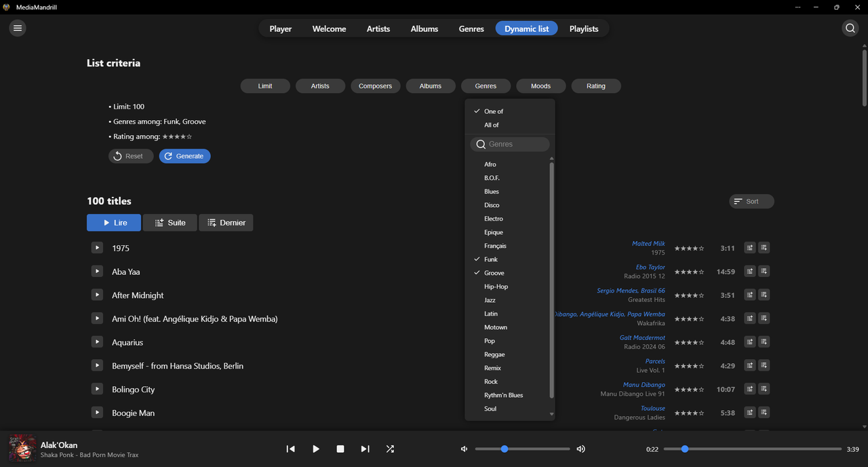
Task: Queue 1975 as next track icon
Action: click(x=750, y=248)
